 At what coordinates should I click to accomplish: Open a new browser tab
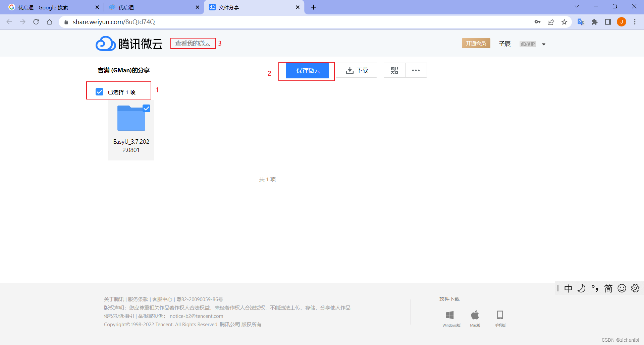[314, 7]
